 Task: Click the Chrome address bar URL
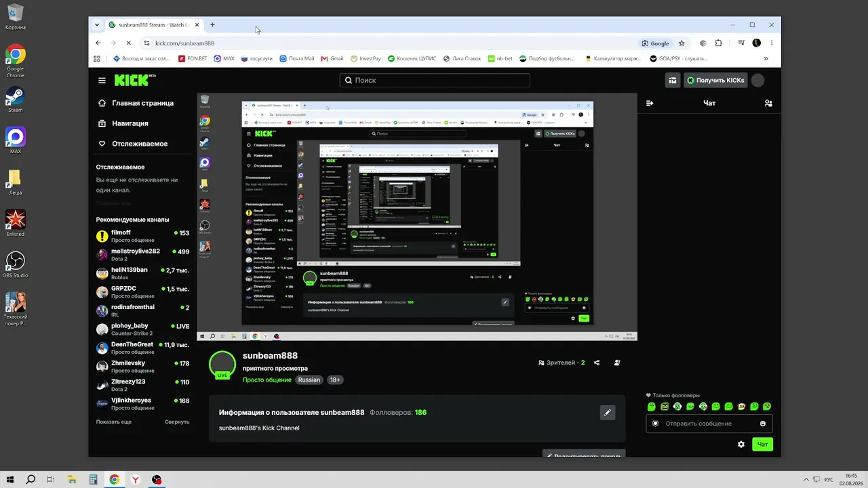pyautogui.click(x=184, y=43)
